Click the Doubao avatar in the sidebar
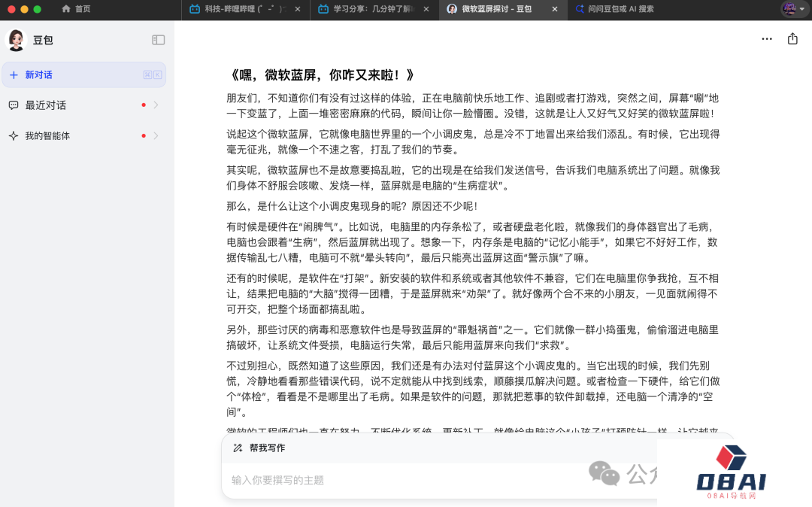Screen dimensions: 812x507 coord(16,40)
